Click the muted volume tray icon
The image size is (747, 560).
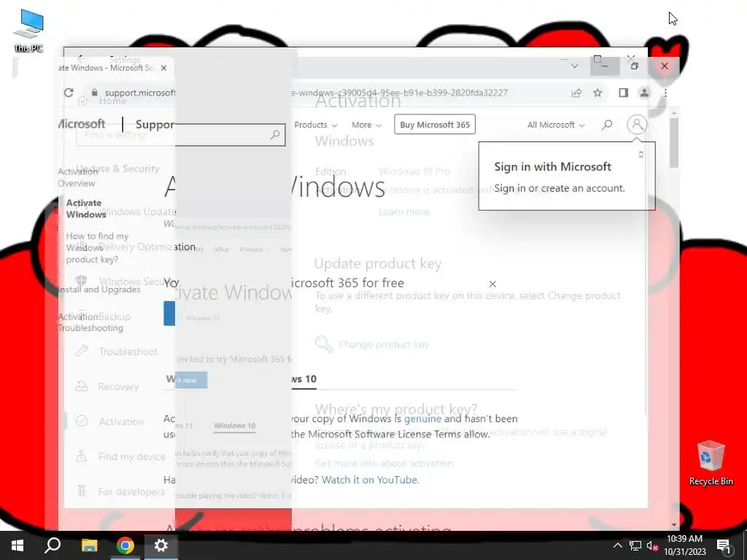[653, 545]
